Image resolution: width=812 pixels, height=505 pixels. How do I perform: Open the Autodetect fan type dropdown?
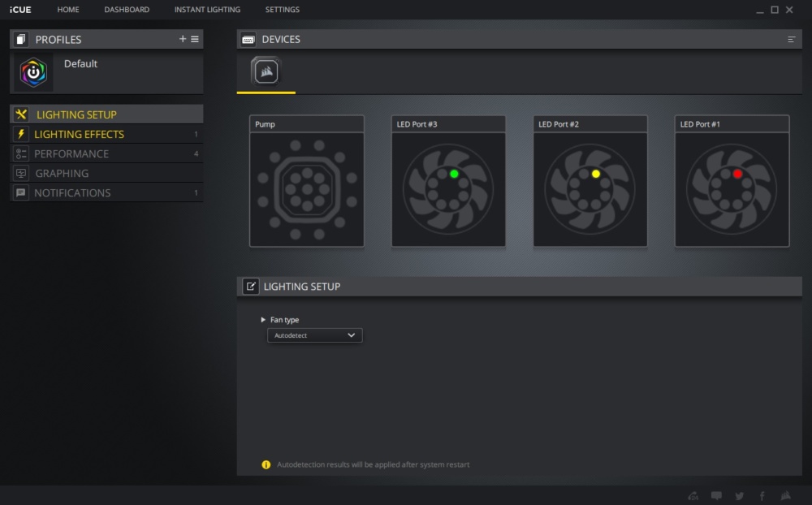click(x=314, y=335)
